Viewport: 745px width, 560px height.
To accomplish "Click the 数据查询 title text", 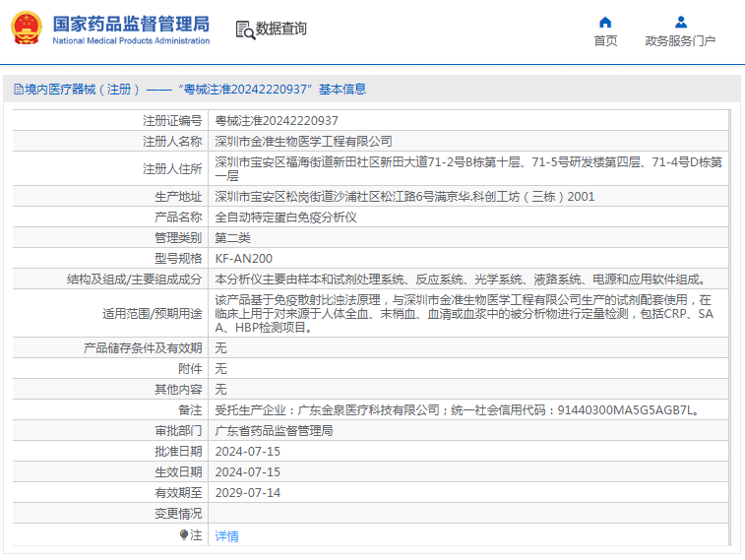I will point(280,29).
